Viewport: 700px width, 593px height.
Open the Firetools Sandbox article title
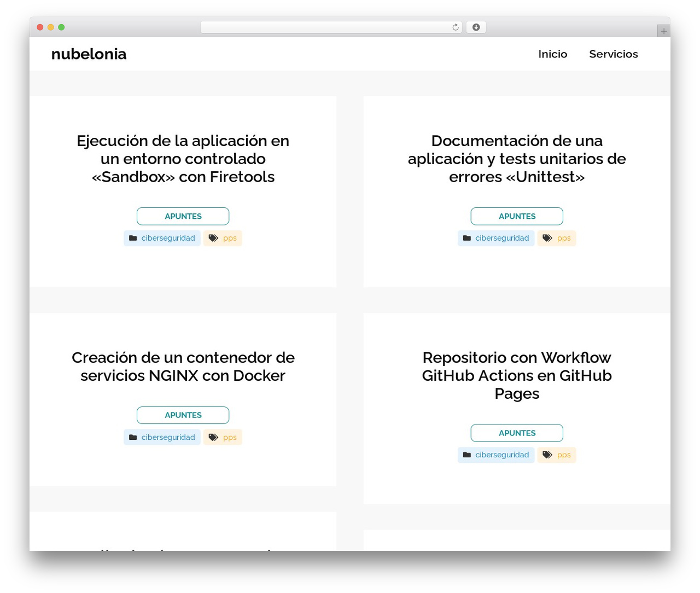183,159
